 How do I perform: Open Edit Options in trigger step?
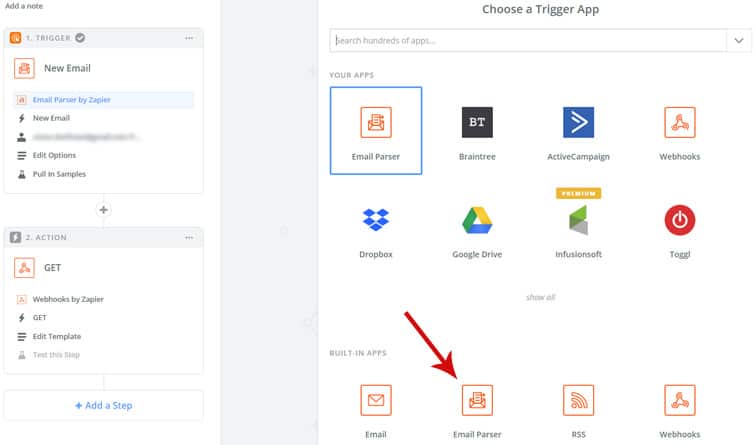tap(55, 155)
